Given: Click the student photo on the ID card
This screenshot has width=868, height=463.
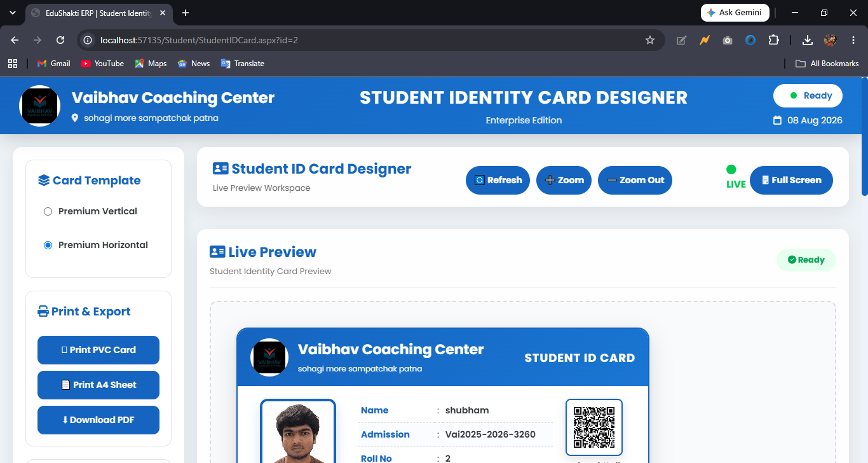Looking at the screenshot, I should point(298,431).
